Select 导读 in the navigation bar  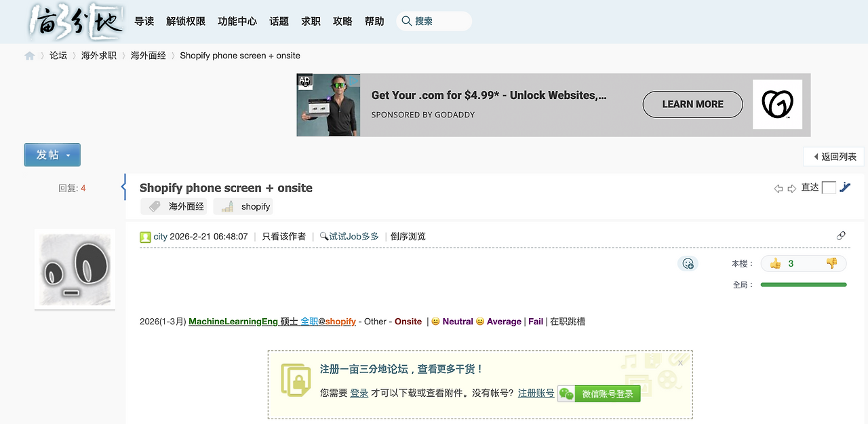(144, 21)
